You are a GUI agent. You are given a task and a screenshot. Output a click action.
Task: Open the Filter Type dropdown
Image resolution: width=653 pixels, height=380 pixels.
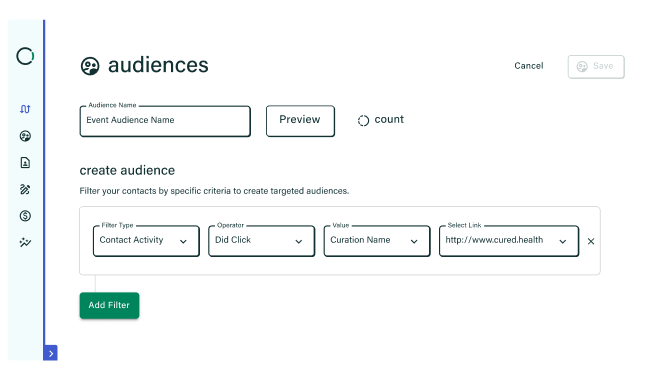tap(146, 241)
